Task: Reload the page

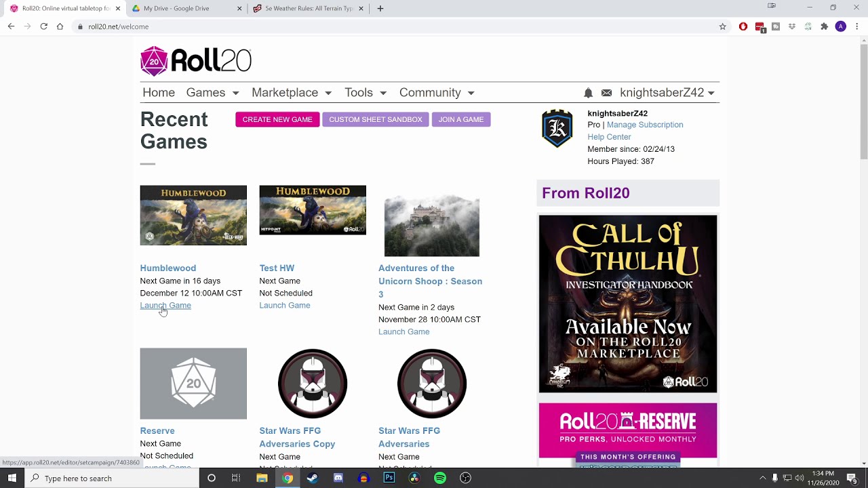Action: click(x=43, y=26)
